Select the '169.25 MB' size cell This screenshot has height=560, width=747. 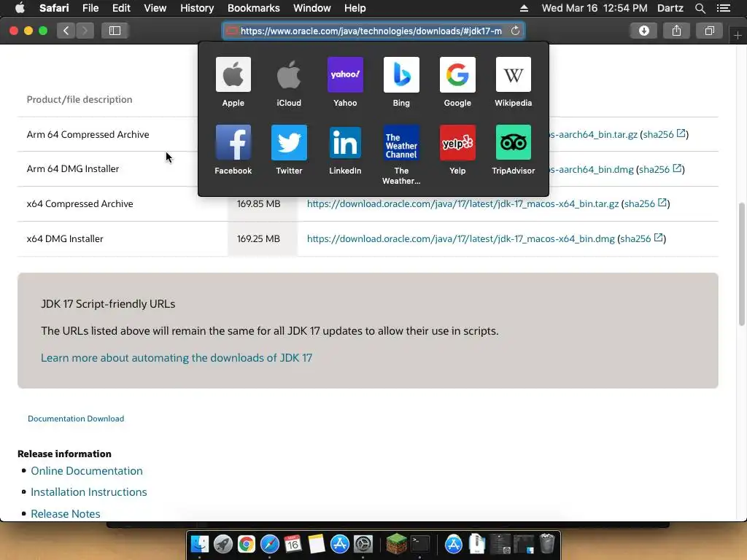coord(258,238)
